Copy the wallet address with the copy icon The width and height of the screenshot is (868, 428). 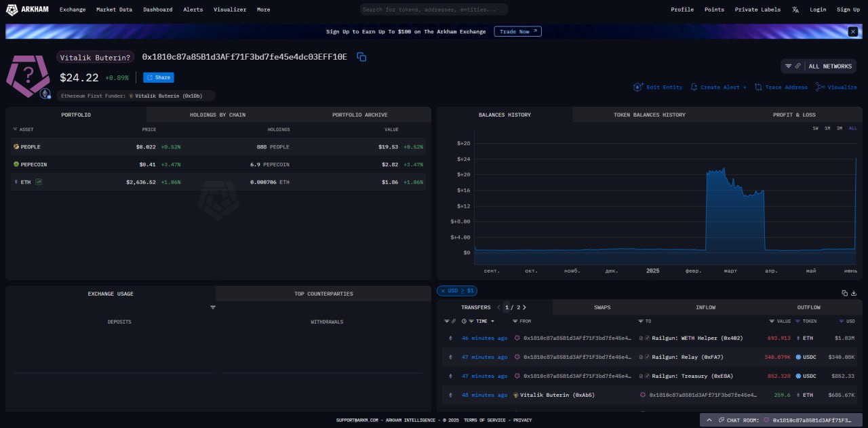361,57
